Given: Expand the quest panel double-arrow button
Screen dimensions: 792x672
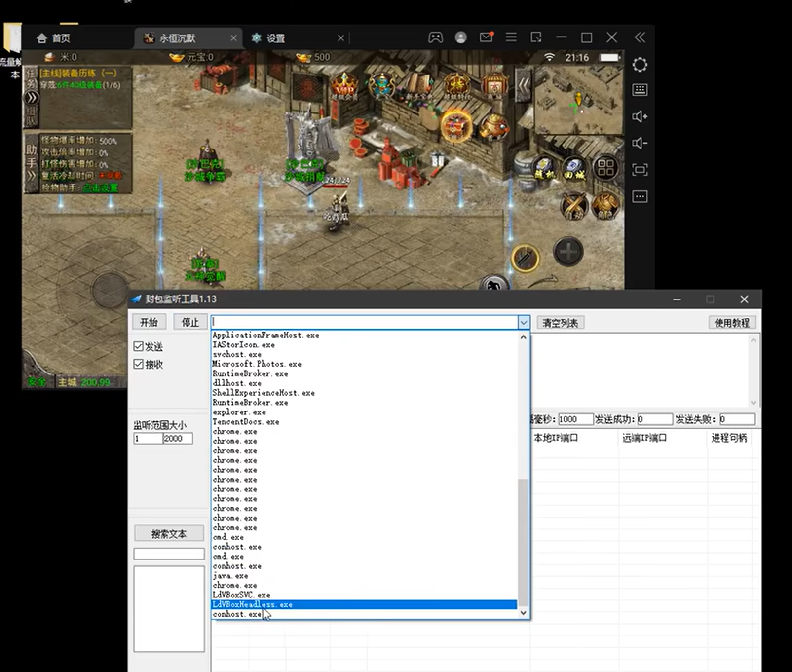Looking at the screenshot, I should (x=32, y=97).
